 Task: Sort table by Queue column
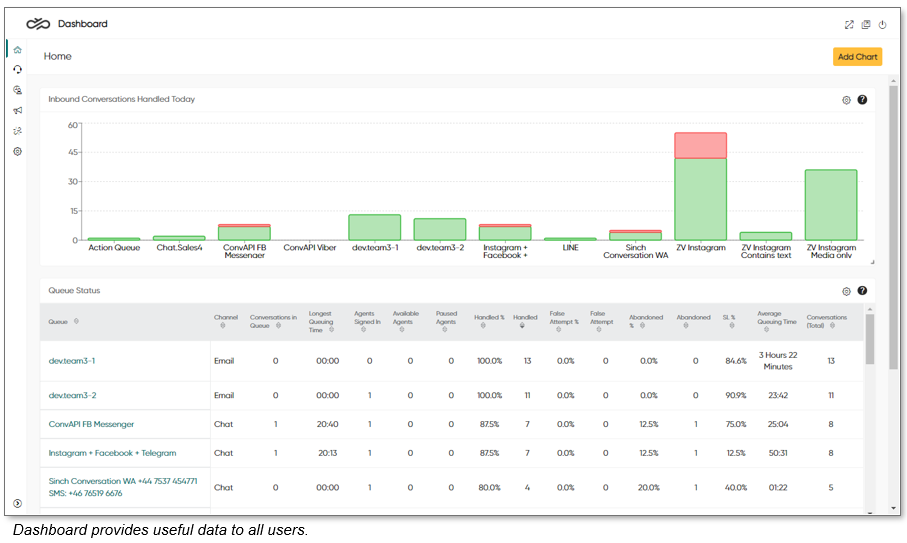pos(76,322)
